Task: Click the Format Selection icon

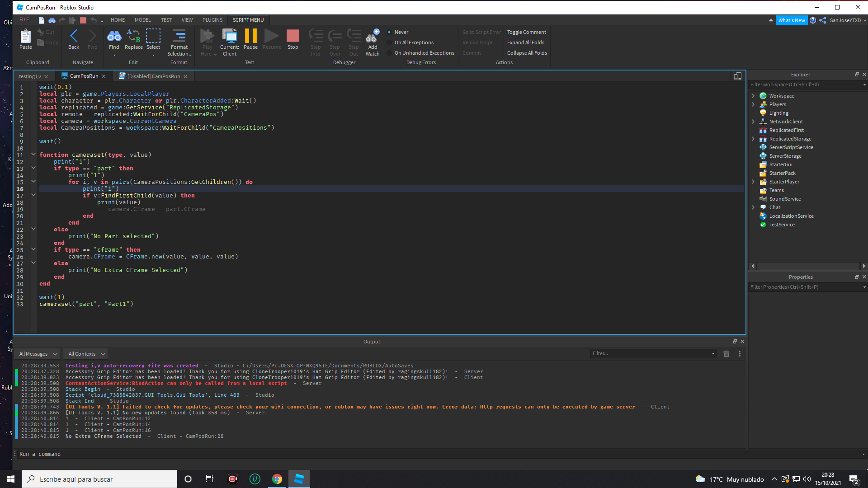Action: [179, 37]
